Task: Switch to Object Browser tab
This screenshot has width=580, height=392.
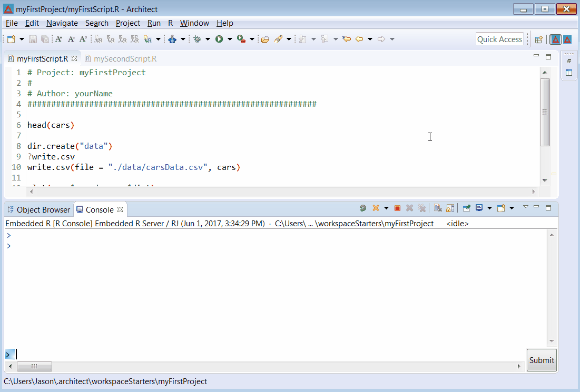Action: tap(38, 209)
